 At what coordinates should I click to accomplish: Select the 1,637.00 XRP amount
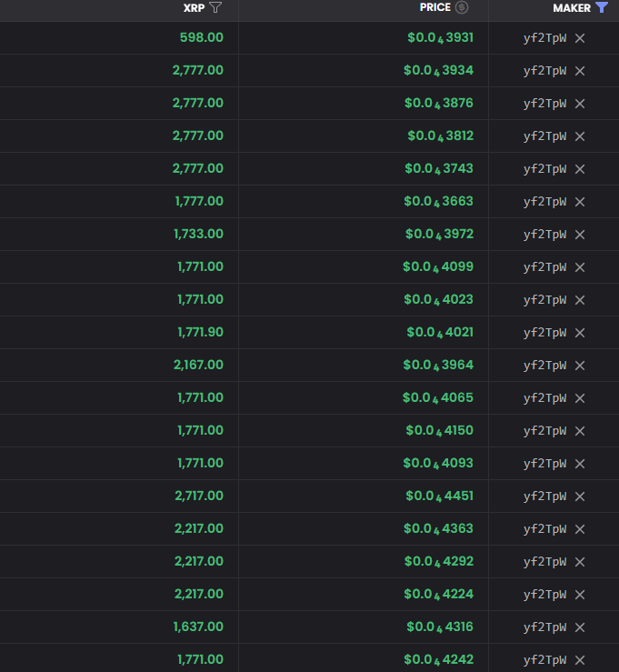coord(198,627)
